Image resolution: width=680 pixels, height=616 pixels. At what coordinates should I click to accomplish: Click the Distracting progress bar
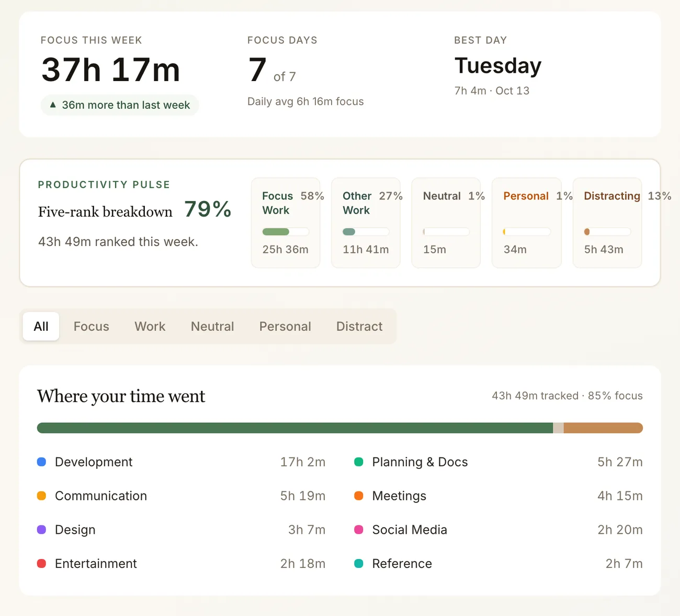(607, 232)
